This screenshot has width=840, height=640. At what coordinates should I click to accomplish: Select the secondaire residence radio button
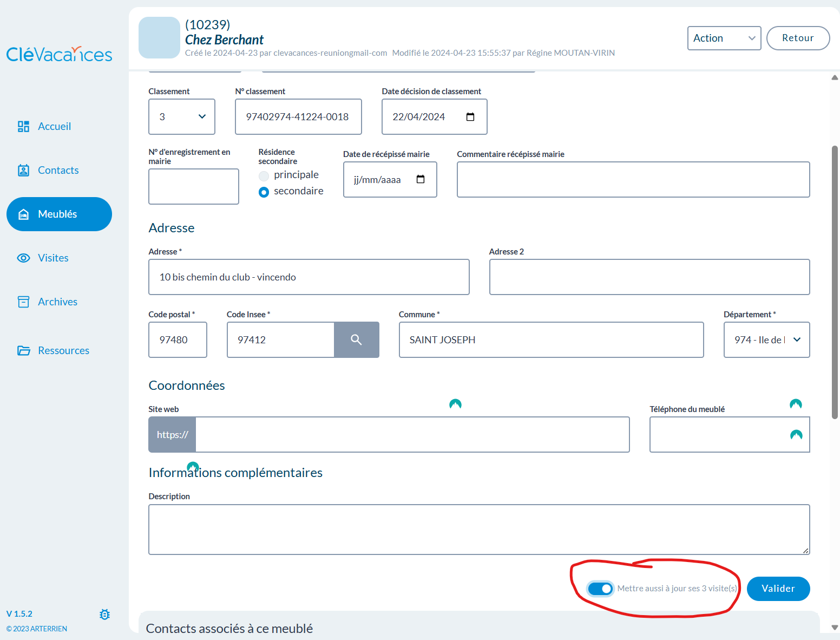pos(264,192)
